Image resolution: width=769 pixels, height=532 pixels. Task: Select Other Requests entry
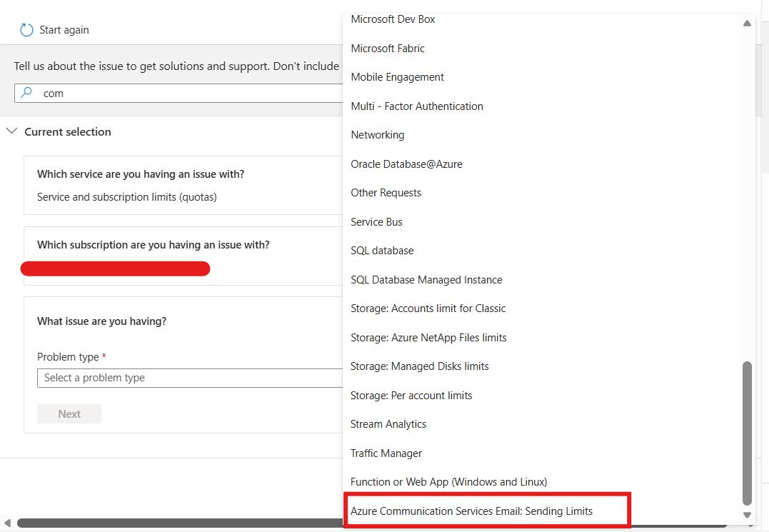click(386, 194)
